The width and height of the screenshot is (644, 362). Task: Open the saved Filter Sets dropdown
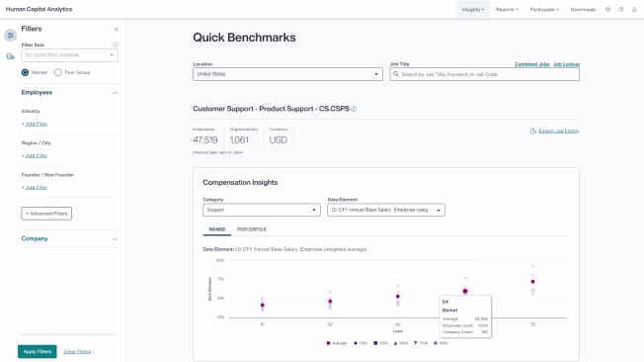[70, 55]
